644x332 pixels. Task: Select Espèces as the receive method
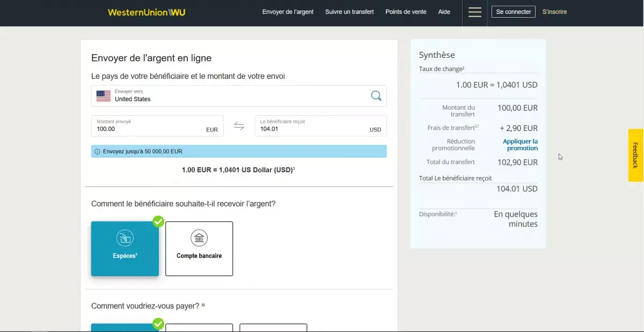click(x=125, y=249)
